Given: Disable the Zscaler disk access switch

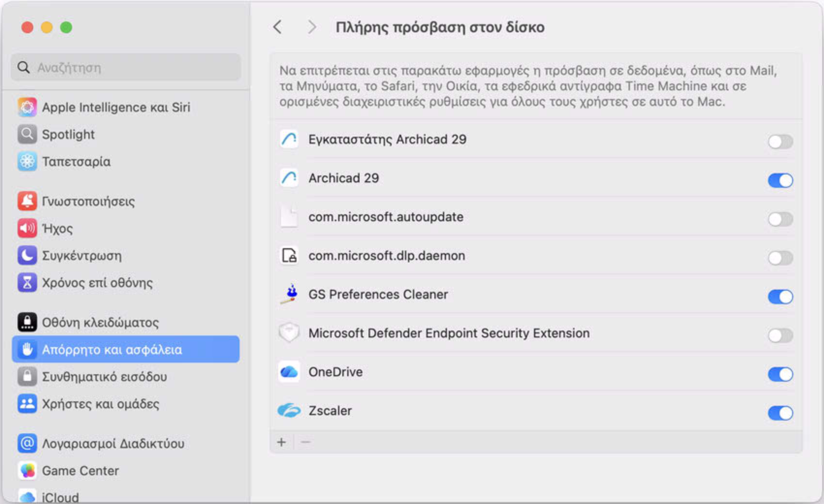Looking at the screenshot, I should click(780, 413).
